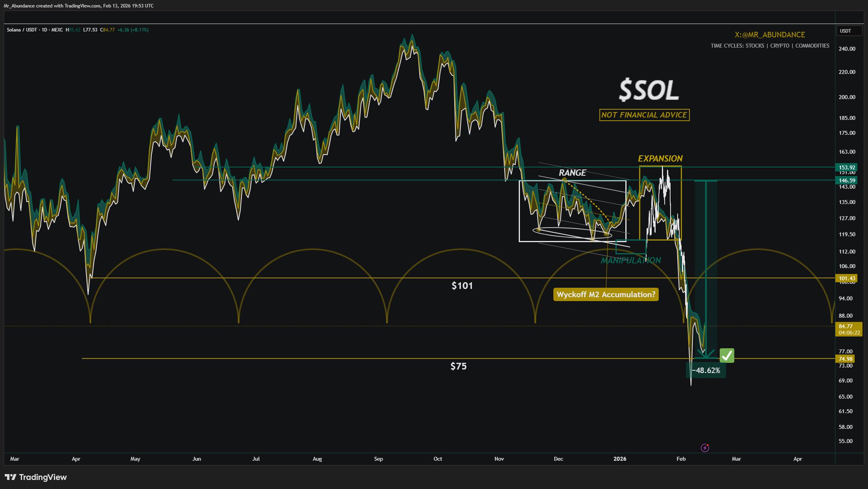Click the purple lightning event icon
Viewport: 868px width, 489px height.
705,447
